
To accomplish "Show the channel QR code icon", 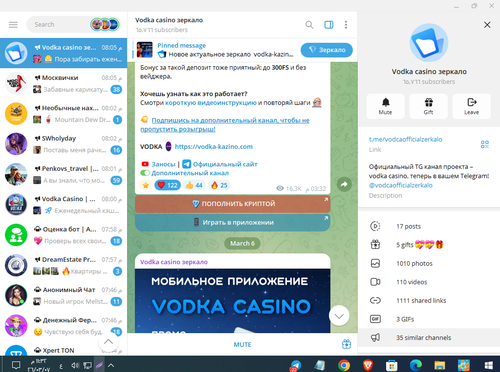I will click(x=485, y=144).
